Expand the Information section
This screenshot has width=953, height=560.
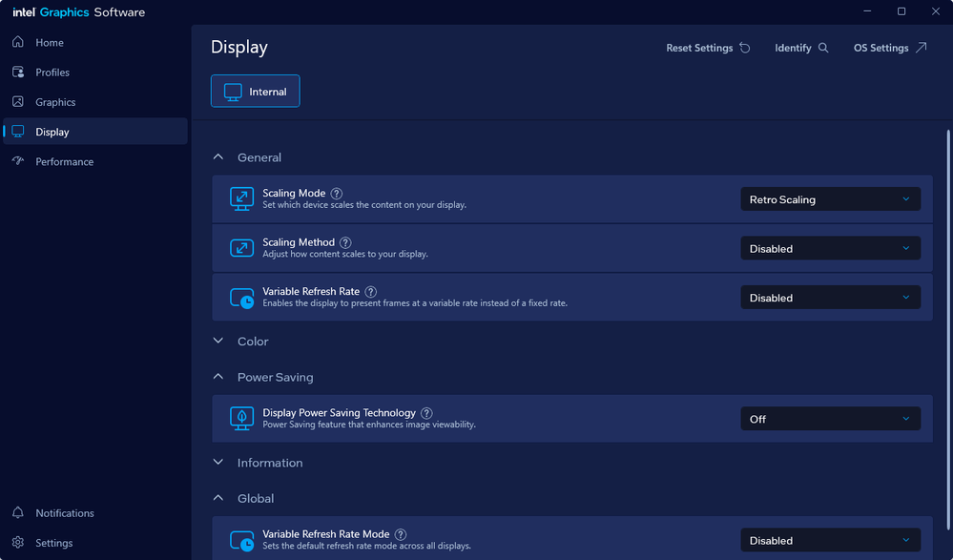pyautogui.click(x=218, y=462)
